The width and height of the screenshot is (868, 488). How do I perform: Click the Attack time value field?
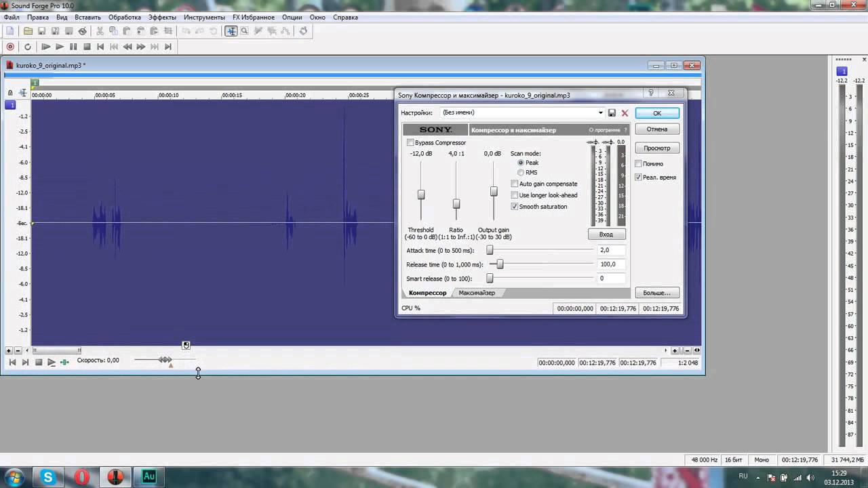tap(611, 250)
